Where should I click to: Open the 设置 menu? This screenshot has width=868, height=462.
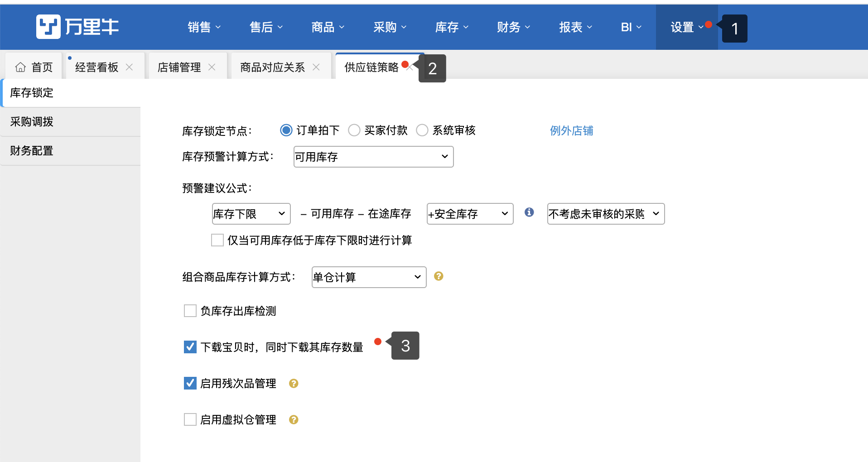(x=687, y=27)
